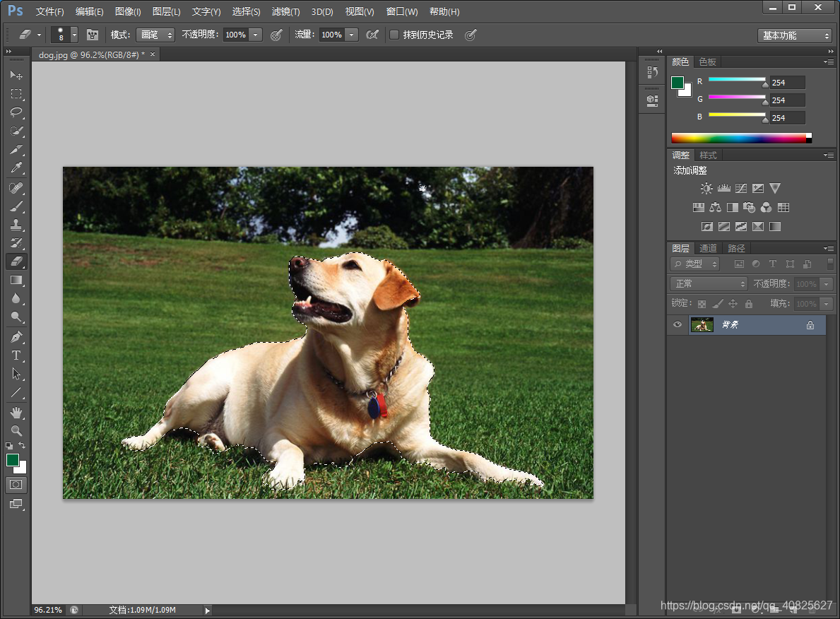Select the History Brush tool
Viewport: 840px width, 619px height.
(16, 243)
